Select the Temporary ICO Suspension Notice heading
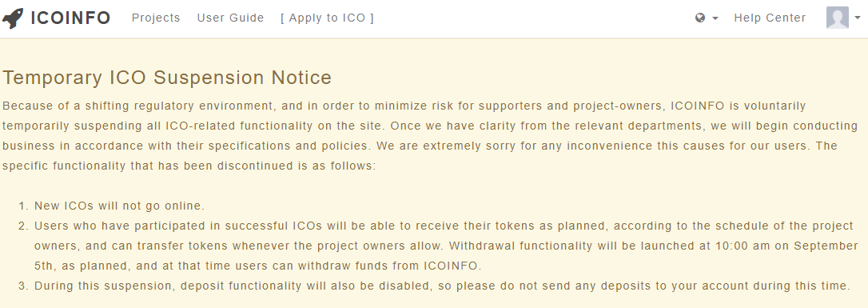868x308 pixels. (x=167, y=77)
